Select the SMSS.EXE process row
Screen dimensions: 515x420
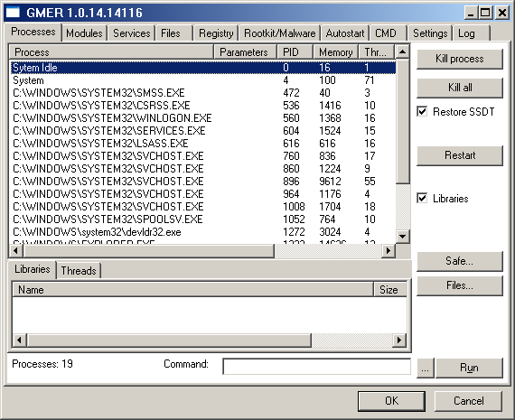coord(202,93)
